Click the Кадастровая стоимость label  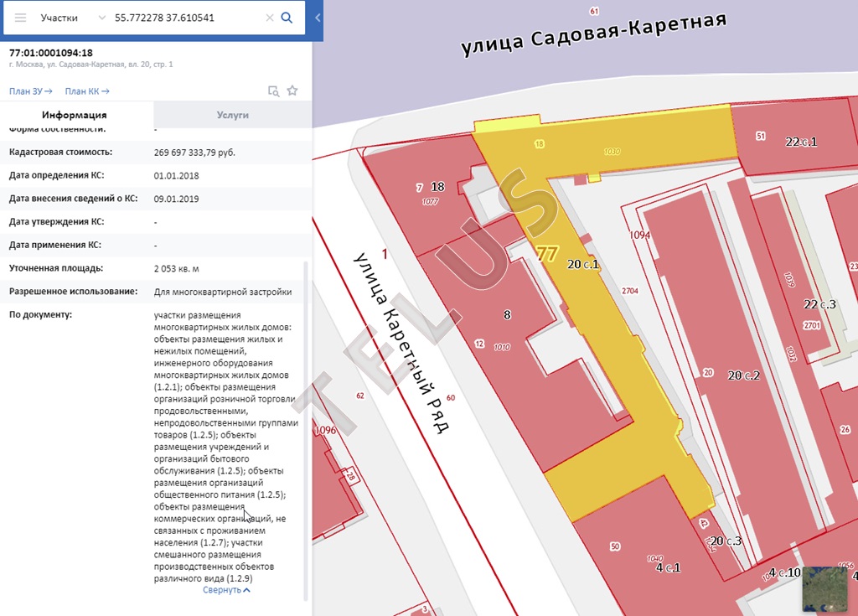[x=60, y=153]
